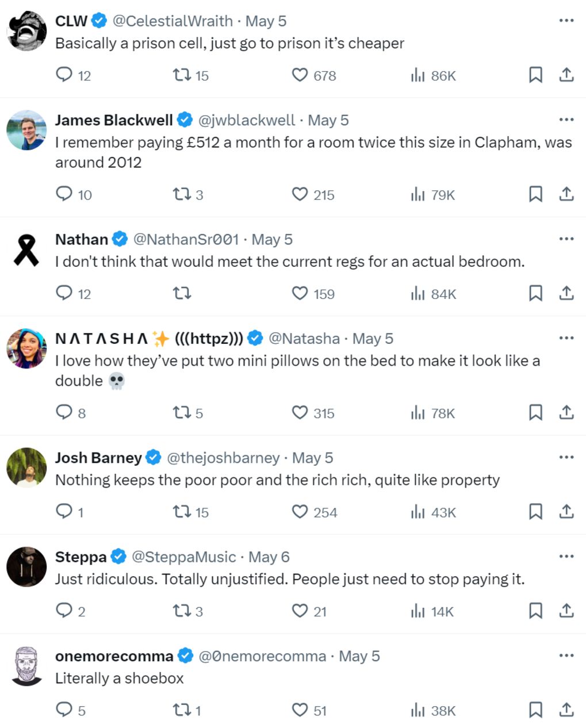This screenshot has width=586, height=728.
Task: Share NATASHA's mini pillows tweet
Action: [x=566, y=412]
